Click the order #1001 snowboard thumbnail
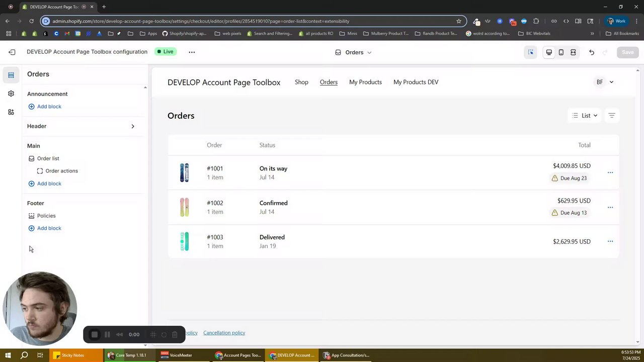This screenshot has height=362, width=644. point(185,172)
